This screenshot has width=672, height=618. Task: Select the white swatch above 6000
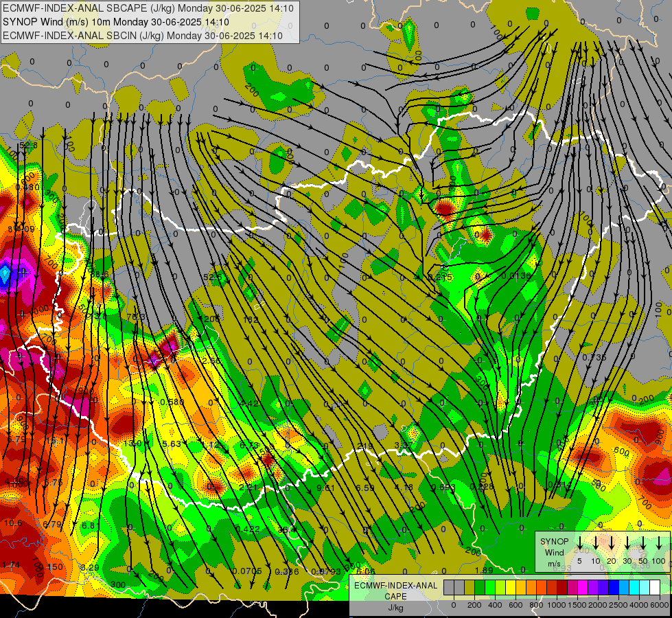tap(655, 587)
